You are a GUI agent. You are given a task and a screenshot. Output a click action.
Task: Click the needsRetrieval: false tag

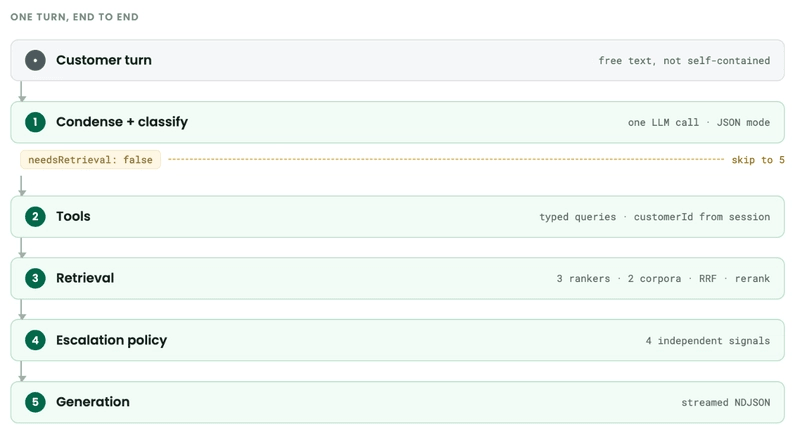[x=90, y=160]
